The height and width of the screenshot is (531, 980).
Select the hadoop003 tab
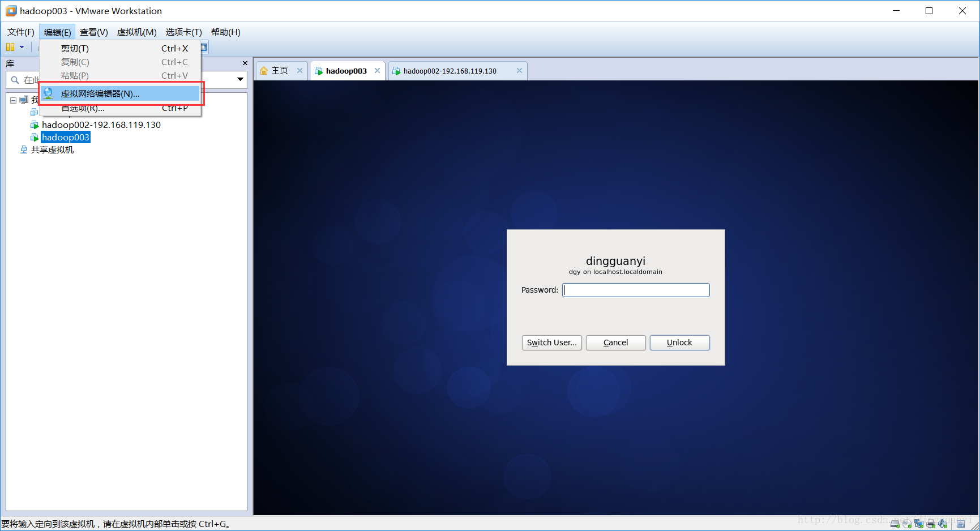pyautogui.click(x=347, y=71)
